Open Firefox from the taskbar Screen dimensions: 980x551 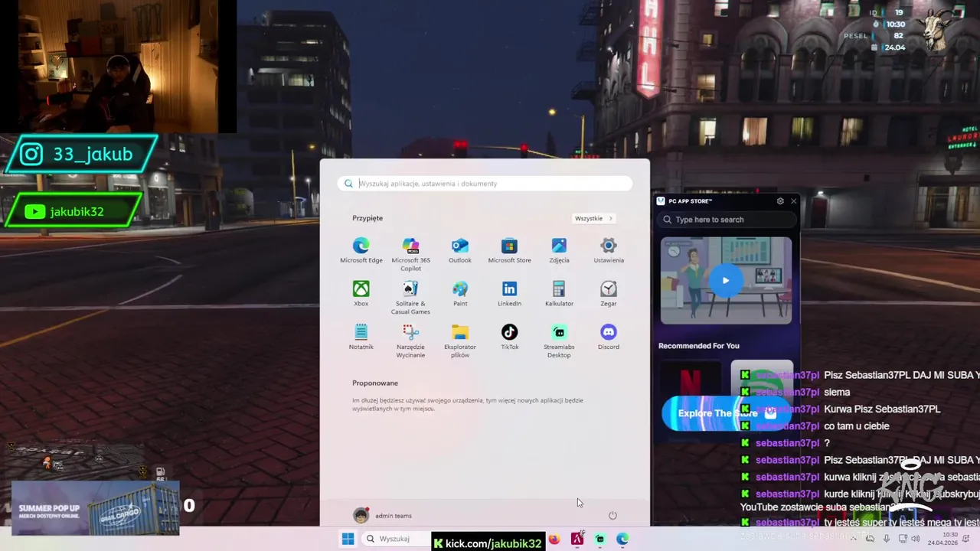click(x=554, y=539)
